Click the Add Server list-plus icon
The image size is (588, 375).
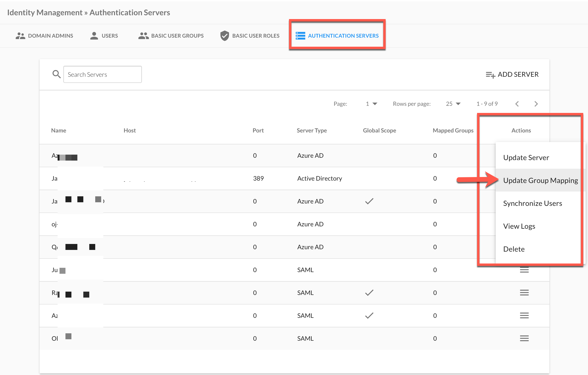[x=490, y=75]
